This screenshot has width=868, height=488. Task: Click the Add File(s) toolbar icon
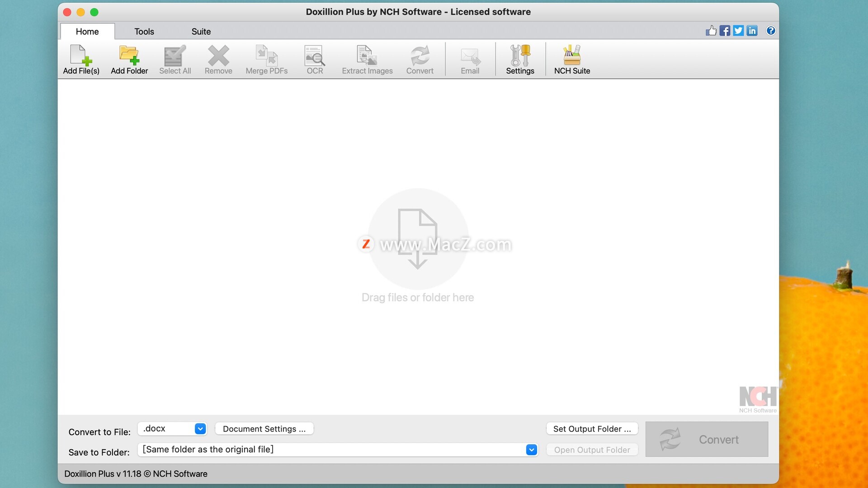81,60
